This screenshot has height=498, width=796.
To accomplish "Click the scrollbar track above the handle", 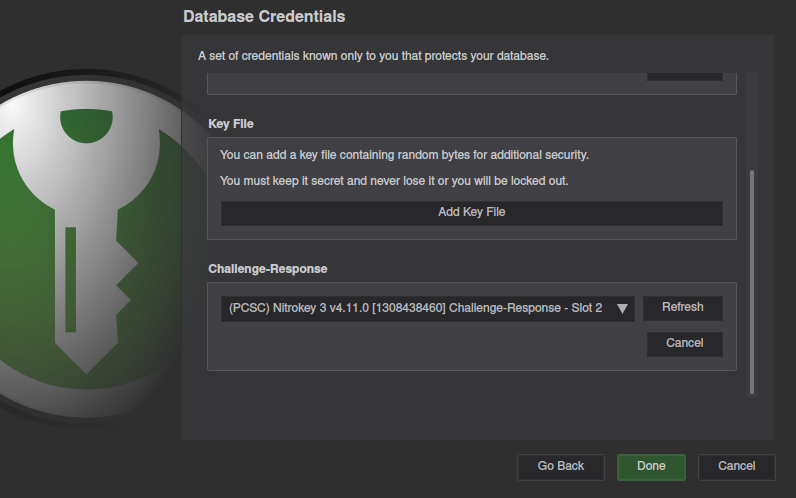I will tap(752, 122).
